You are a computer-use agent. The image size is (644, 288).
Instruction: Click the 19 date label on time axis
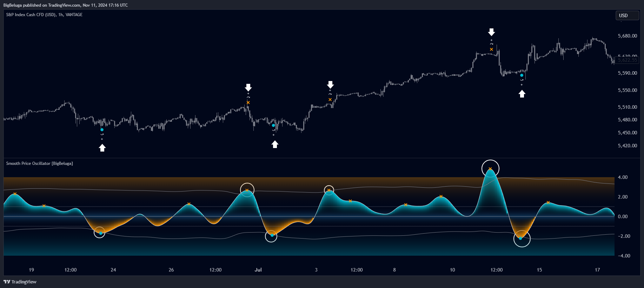click(31, 270)
